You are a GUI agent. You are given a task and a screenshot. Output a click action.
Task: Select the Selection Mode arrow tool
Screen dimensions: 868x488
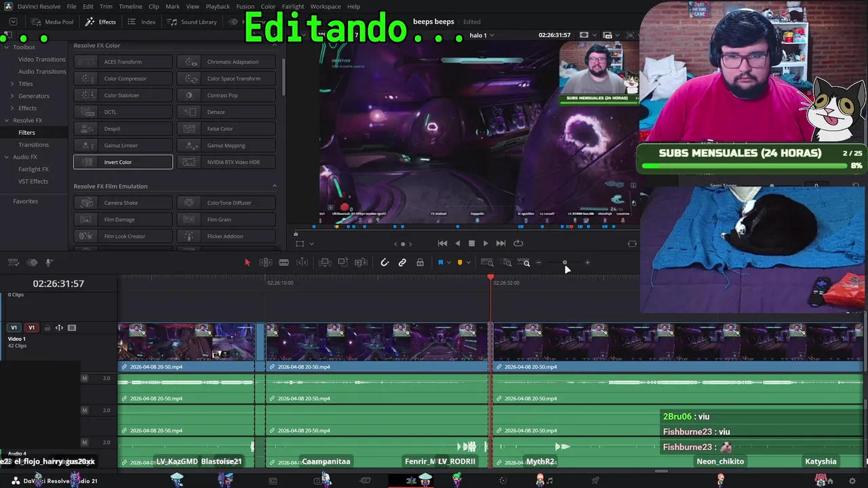tap(248, 262)
